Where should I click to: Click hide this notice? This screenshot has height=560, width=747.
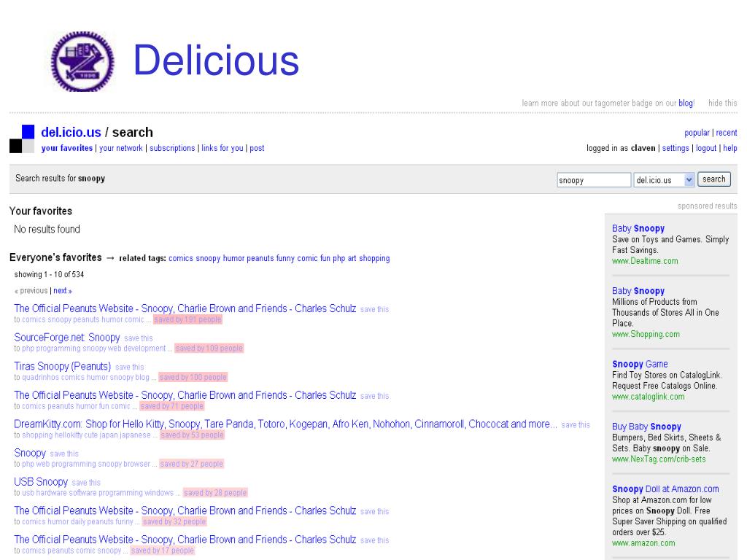tap(722, 103)
